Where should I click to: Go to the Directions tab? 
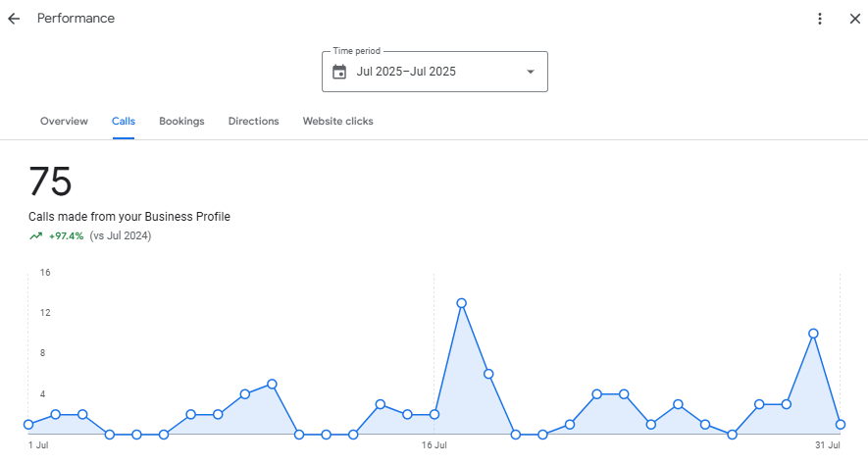coord(253,121)
